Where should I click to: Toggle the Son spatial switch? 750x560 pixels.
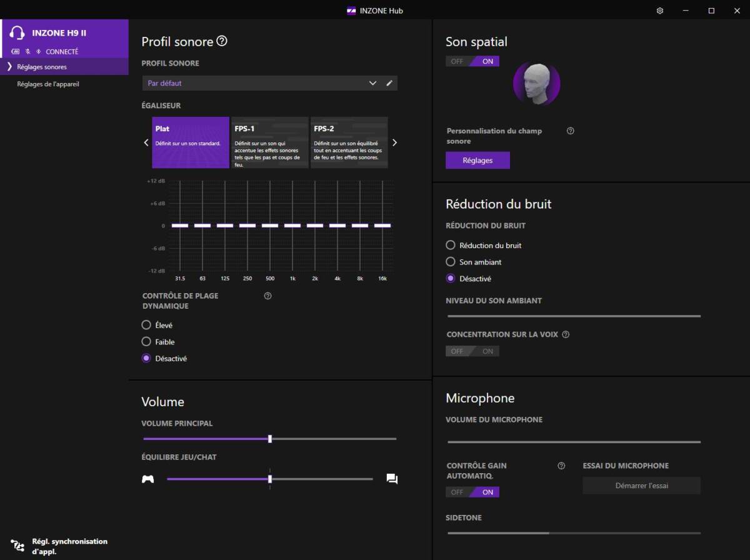(472, 61)
